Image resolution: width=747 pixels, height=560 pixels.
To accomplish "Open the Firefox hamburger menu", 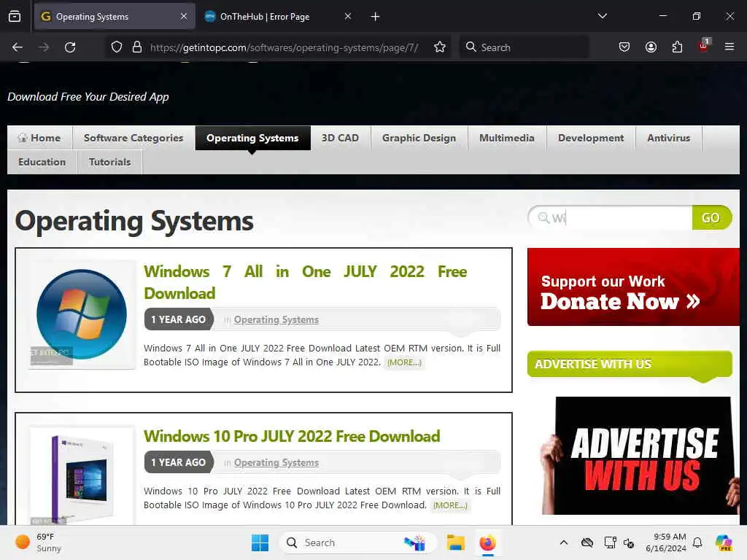I will click(x=729, y=47).
